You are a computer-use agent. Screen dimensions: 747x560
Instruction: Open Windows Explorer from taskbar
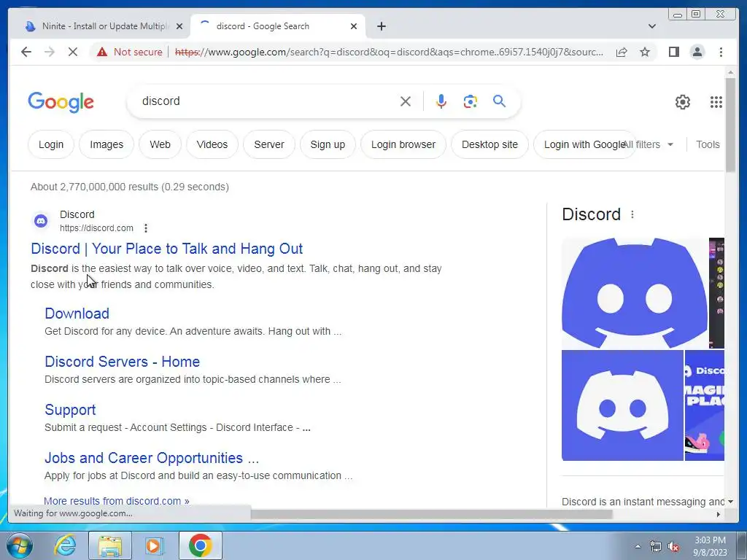tap(110, 545)
